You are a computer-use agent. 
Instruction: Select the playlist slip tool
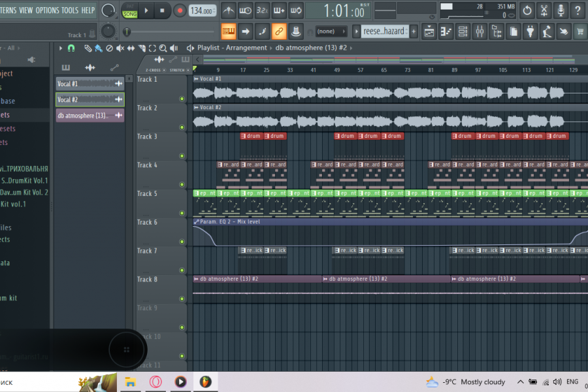coord(131,48)
